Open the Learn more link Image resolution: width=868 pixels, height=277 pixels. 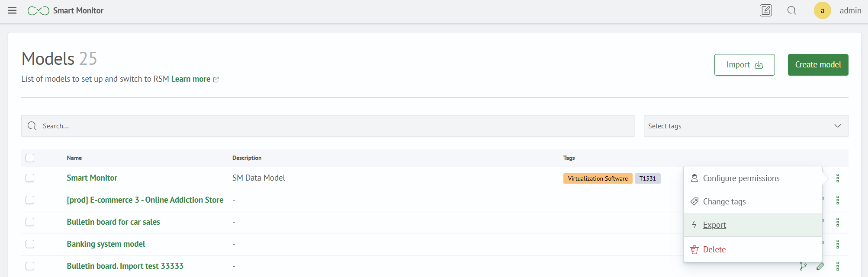click(x=195, y=79)
